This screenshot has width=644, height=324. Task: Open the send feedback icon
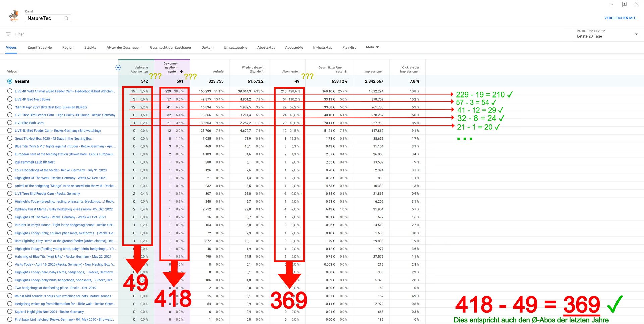[x=624, y=4]
